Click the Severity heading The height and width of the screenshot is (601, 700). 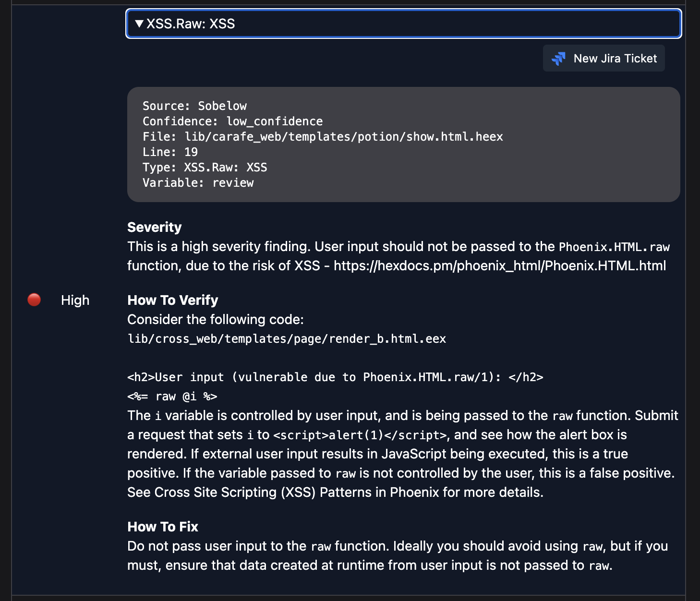pos(154,227)
